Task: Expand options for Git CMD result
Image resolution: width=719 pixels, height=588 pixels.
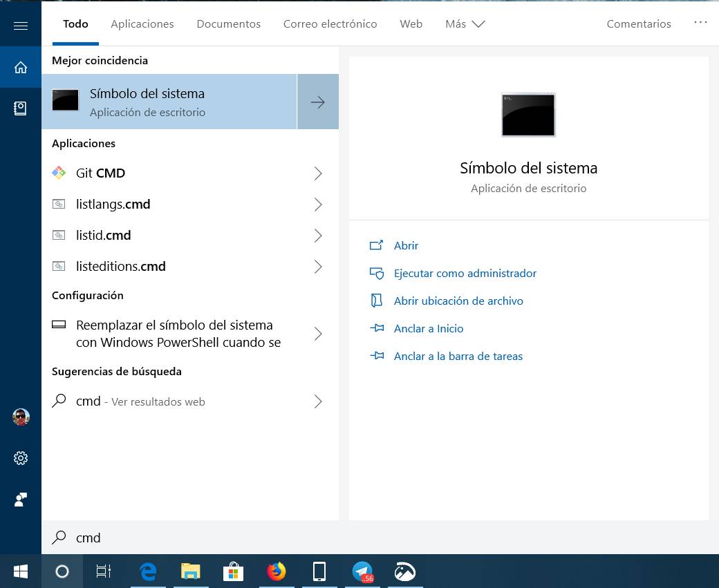Action: pos(318,173)
